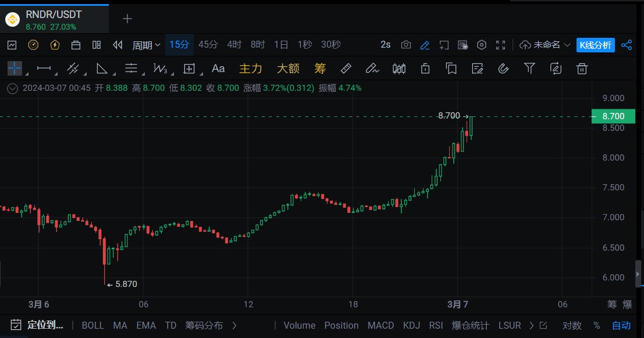Select the ruler measurement tool

tap(346, 69)
